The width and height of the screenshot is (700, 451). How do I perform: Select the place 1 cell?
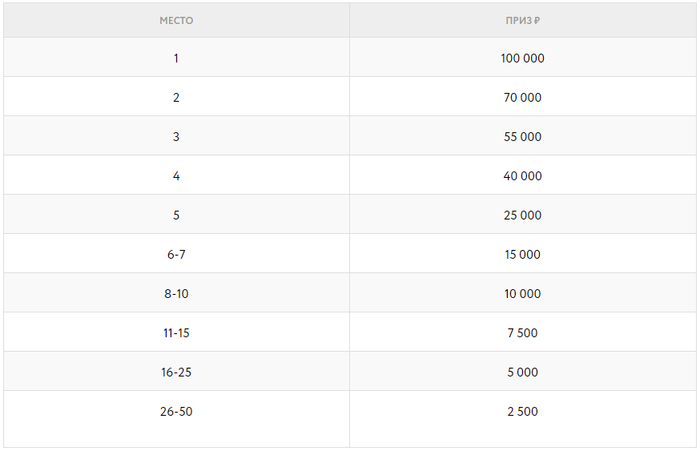pos(176,58)
